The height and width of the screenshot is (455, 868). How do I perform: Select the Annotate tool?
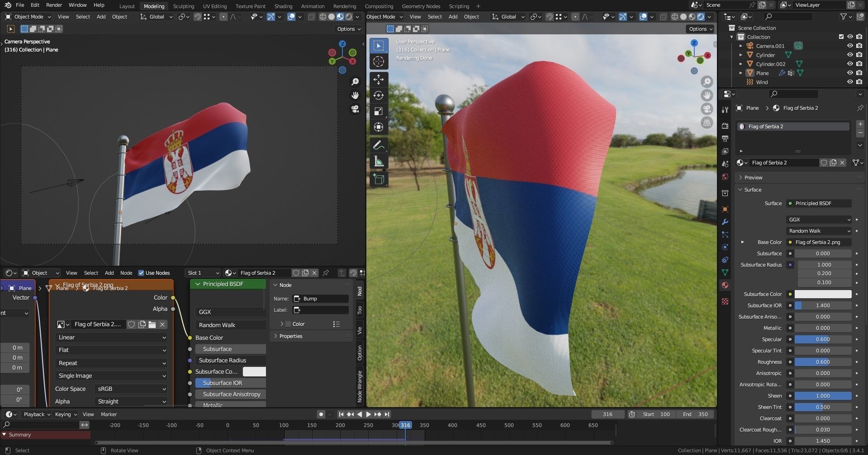pos(379,145)
